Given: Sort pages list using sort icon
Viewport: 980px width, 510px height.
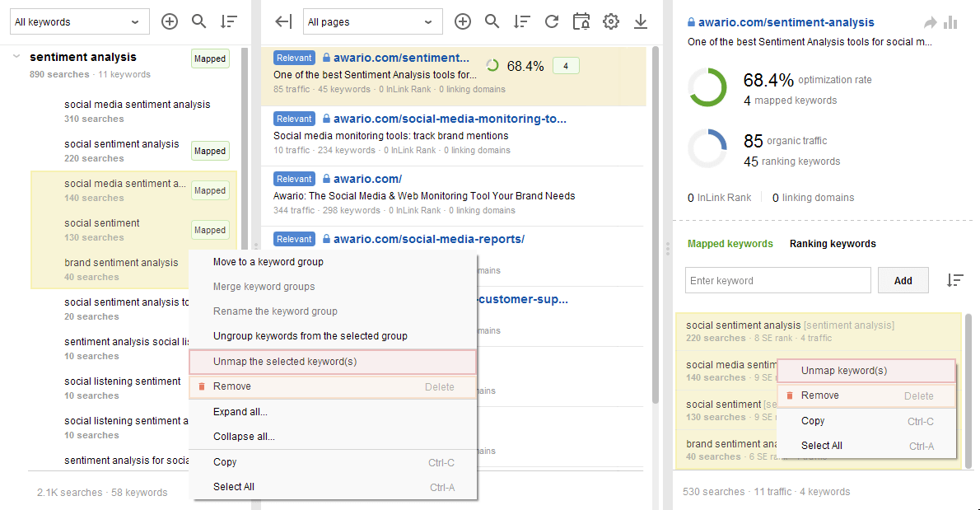Looking at the screenshot, I should click(522, 22).
